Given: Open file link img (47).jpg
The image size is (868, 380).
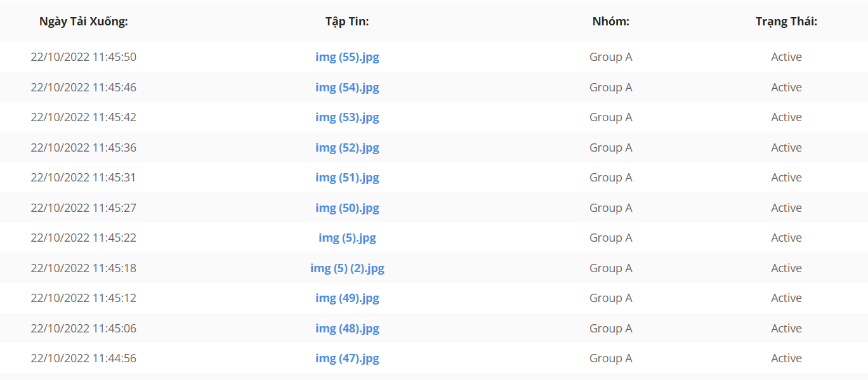Looking at the screenshot, I should pos(347,358).
